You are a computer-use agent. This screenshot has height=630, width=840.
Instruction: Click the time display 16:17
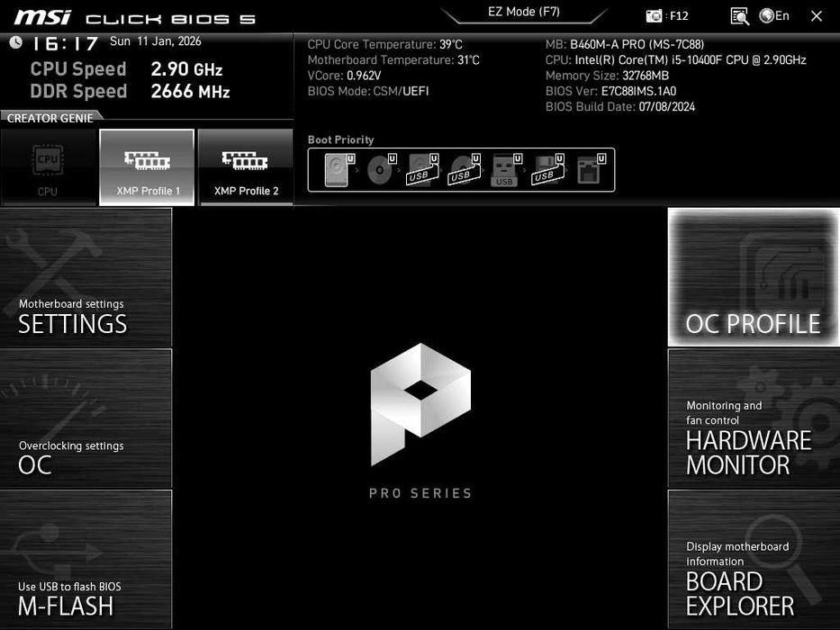[65, 43]
